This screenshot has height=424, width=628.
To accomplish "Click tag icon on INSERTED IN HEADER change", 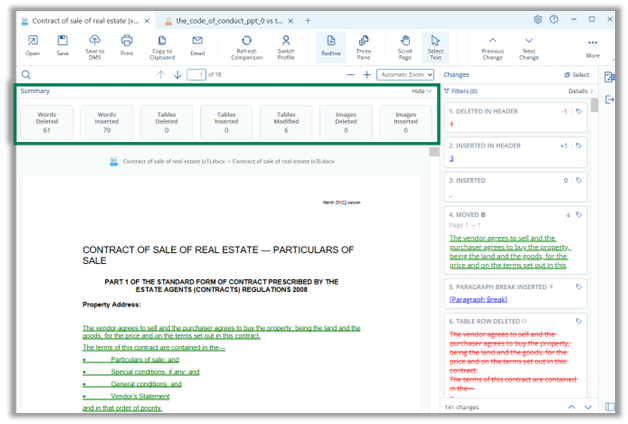I will point(579,146).
